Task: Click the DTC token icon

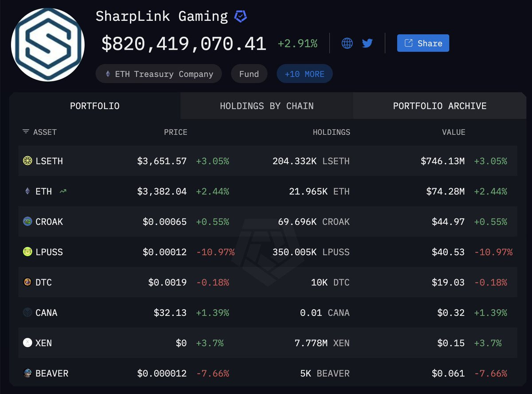Action: pos(27,282)
